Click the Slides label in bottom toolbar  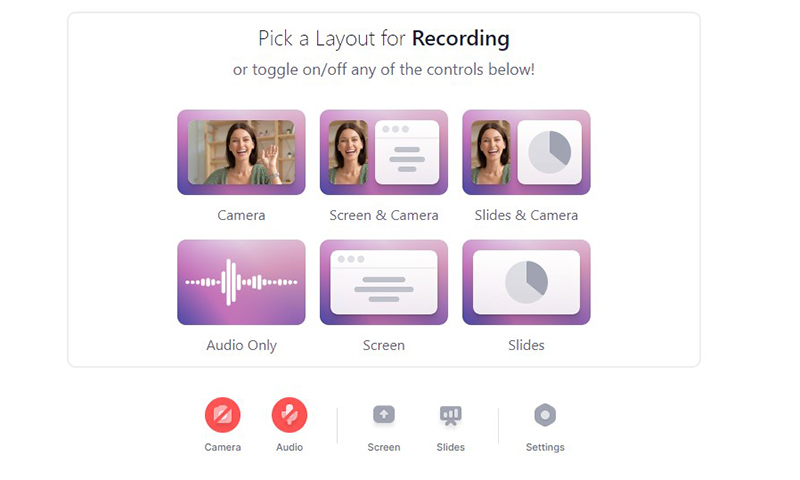(451, 447)
